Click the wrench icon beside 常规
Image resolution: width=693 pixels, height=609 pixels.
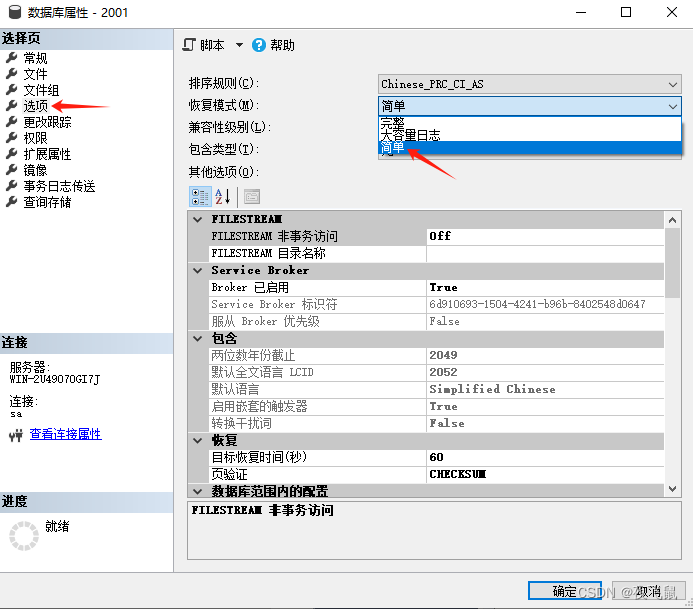point(12,57)
